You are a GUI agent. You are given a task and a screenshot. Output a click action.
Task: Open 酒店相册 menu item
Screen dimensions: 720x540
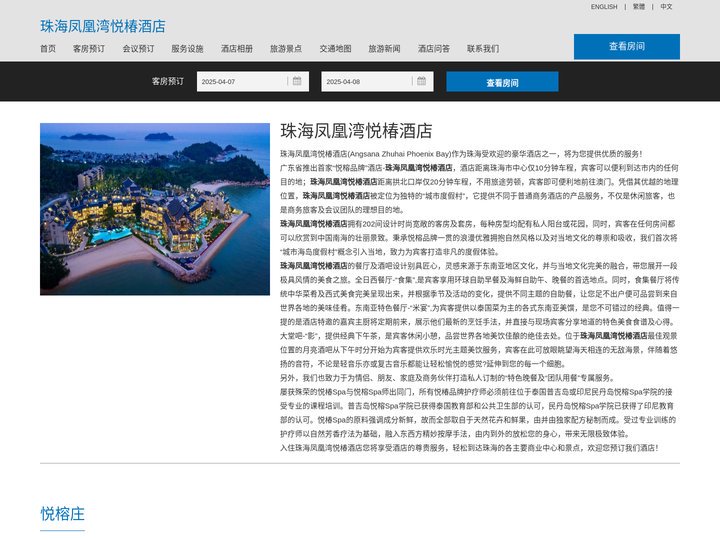click(237, 49)
